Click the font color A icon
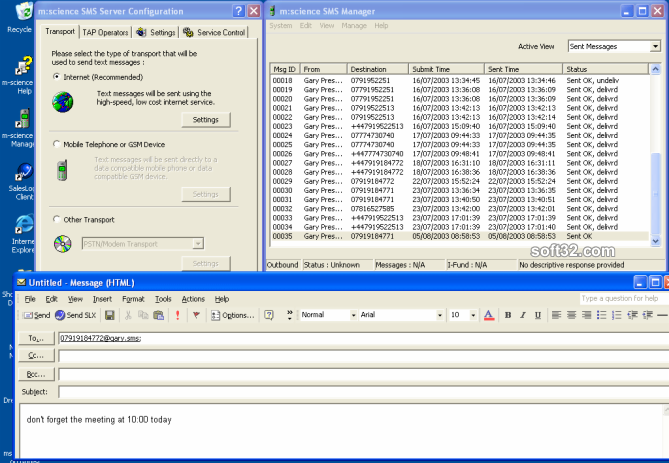The height and width of the screenshot is (463, 669). (489, 315)
